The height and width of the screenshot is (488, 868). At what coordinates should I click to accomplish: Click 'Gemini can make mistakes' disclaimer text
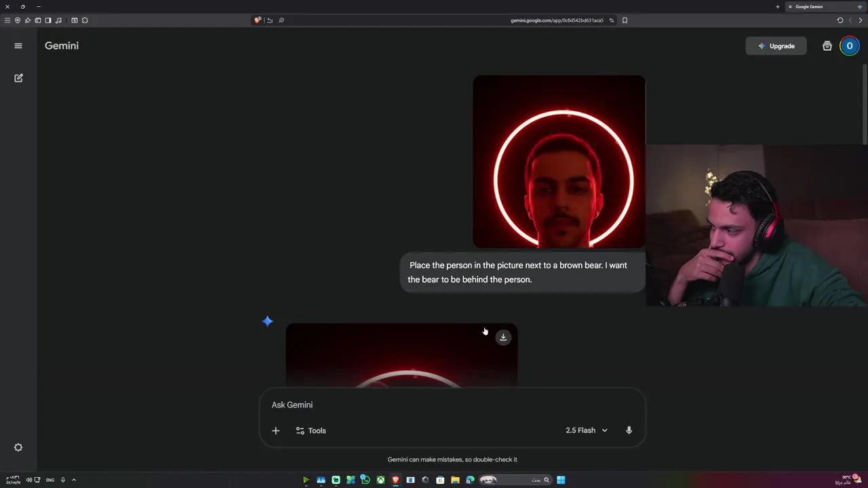coord(452,460)
